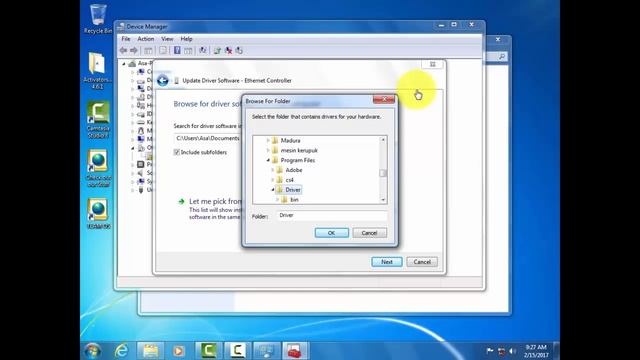Click the Action Center flag in system tray
Viewport: 640px width, 360px height.
coord(490,351)
